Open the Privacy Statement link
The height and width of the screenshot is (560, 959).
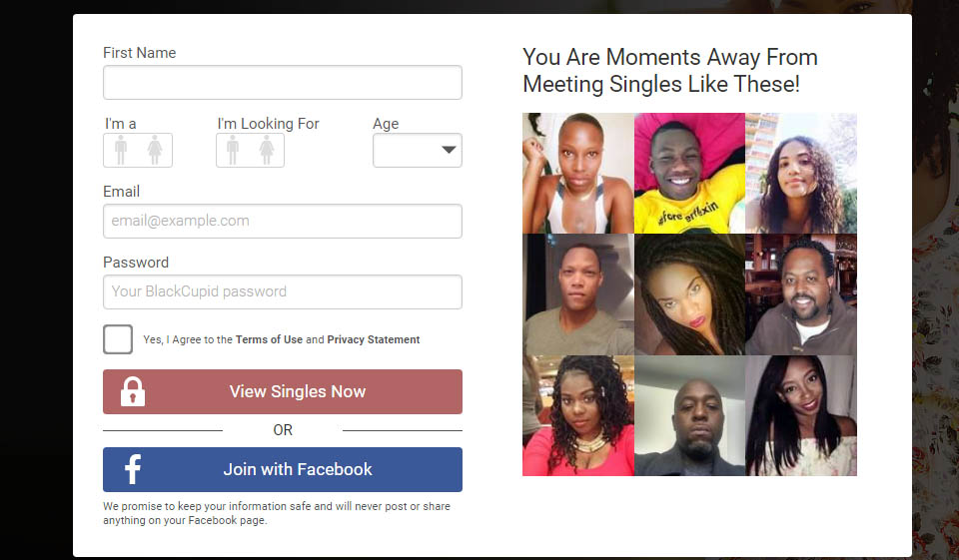pyautogui.click(x=373, y=339)
